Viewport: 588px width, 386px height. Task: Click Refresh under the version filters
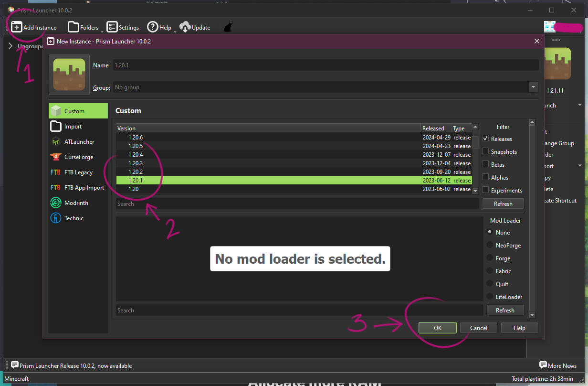coord(503,204)
